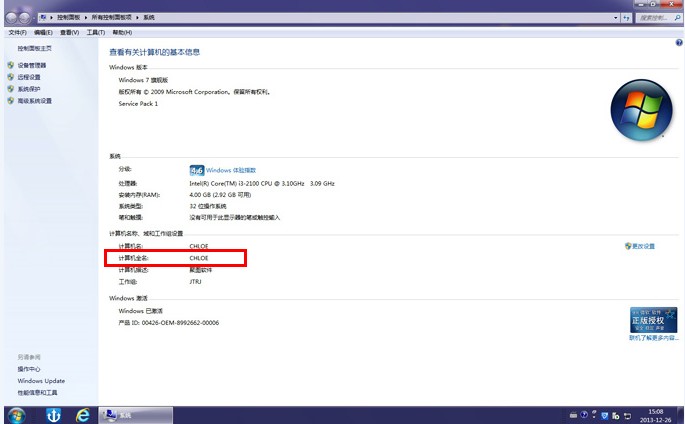Screen dimensions: 685x424
Task: Click 所有控制面板项 in the breadcrumb path
Action: point(111,17)
